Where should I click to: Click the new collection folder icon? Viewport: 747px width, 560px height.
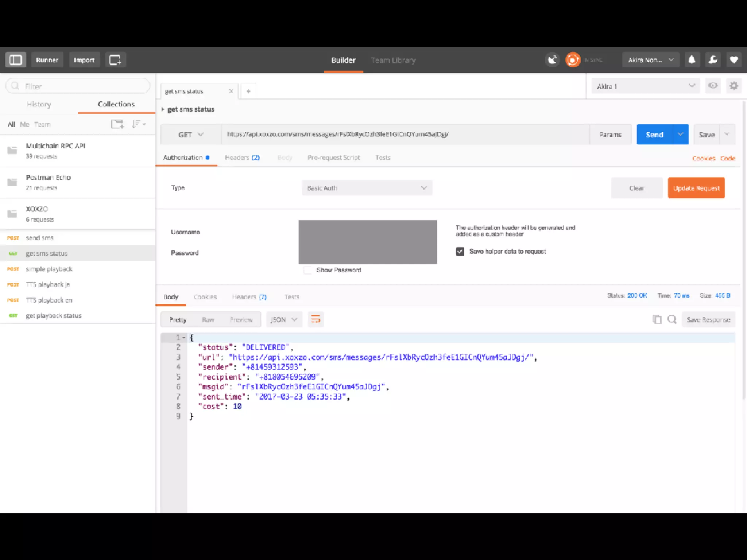click(117, 124)
